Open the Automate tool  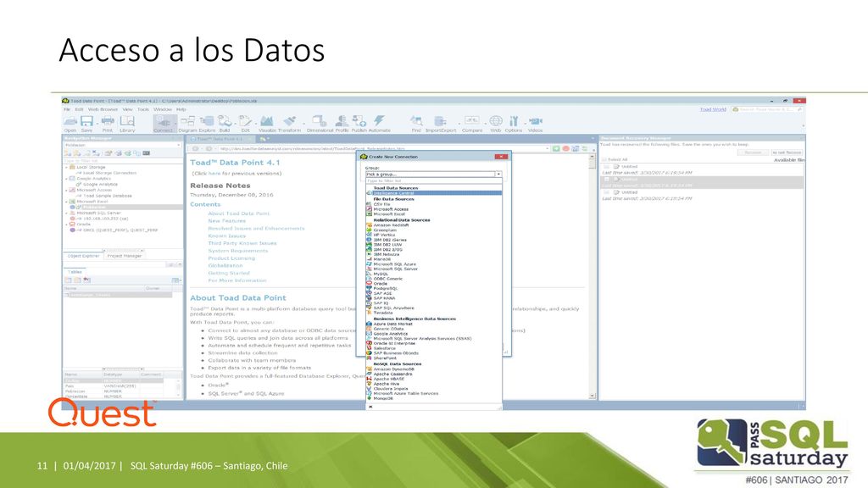[379, 124]
